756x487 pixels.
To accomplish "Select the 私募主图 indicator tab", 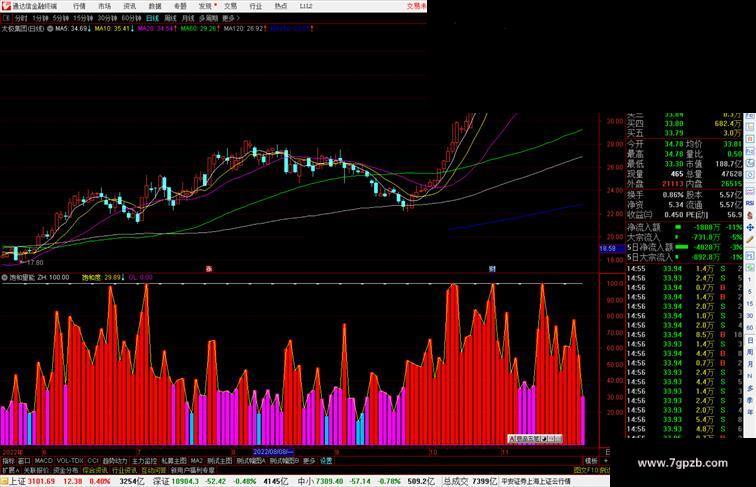I will coord(174,461).
